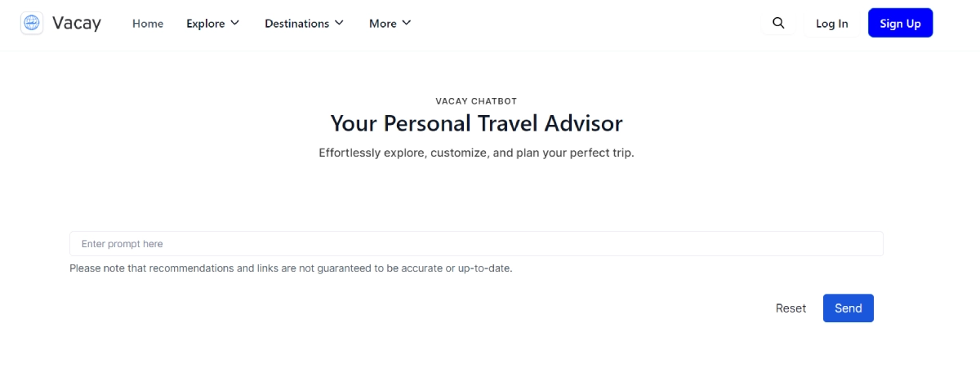980x368 pixels.
Task: Send the chatbot prompt
Action: [848, 308]
